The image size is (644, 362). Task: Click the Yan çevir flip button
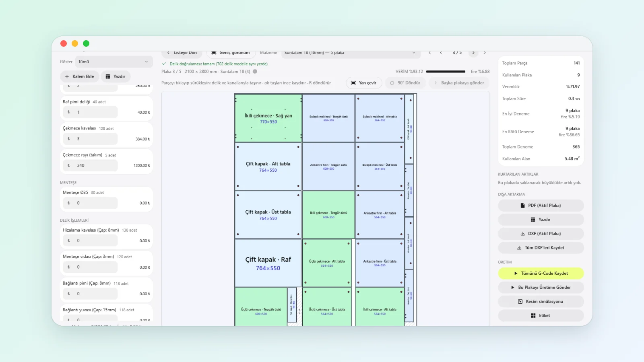point(364,83)
